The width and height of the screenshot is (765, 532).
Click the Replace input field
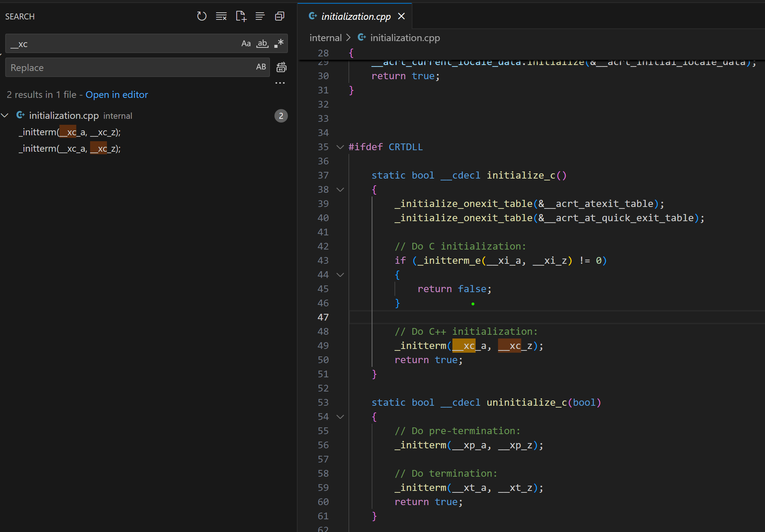[x=131, y=67]
